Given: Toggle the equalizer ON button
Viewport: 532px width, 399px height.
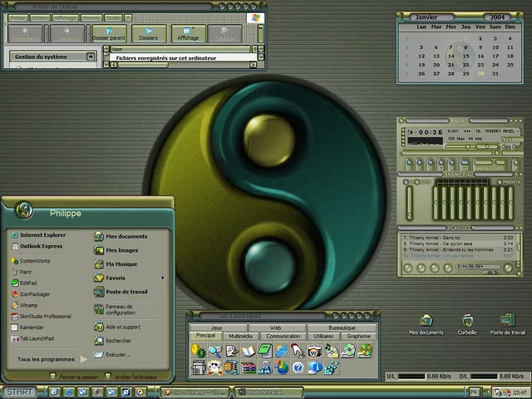Looking at the screenshot, I should pos(405,181).
